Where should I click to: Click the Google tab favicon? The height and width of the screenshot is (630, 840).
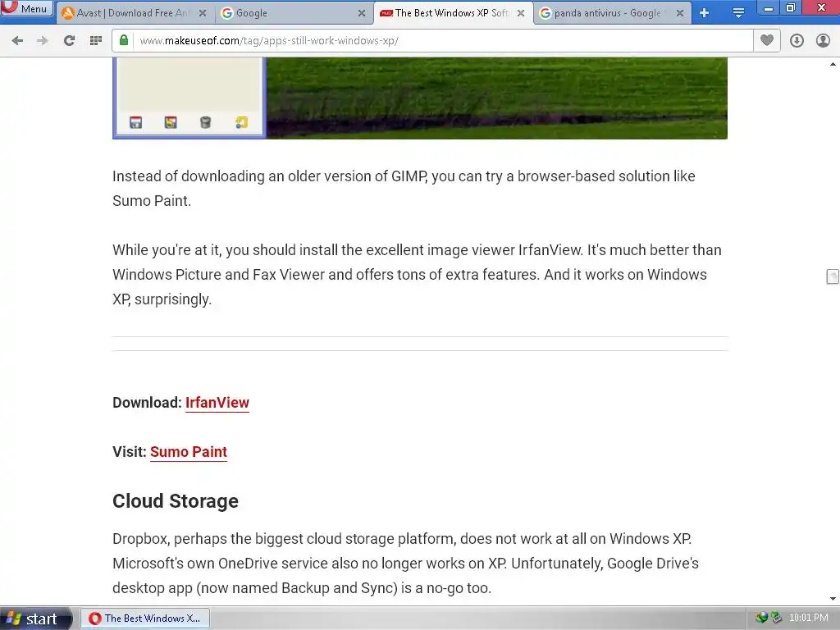pos(227,13)
